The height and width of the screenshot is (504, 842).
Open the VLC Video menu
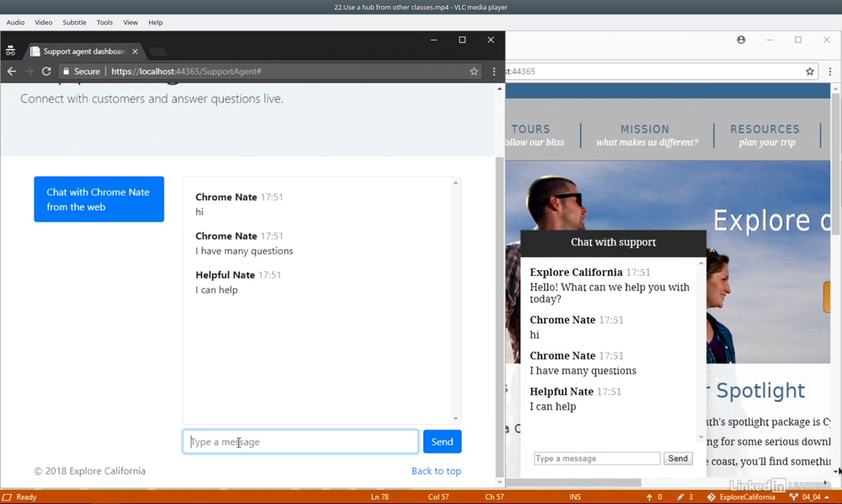[44, 23]
